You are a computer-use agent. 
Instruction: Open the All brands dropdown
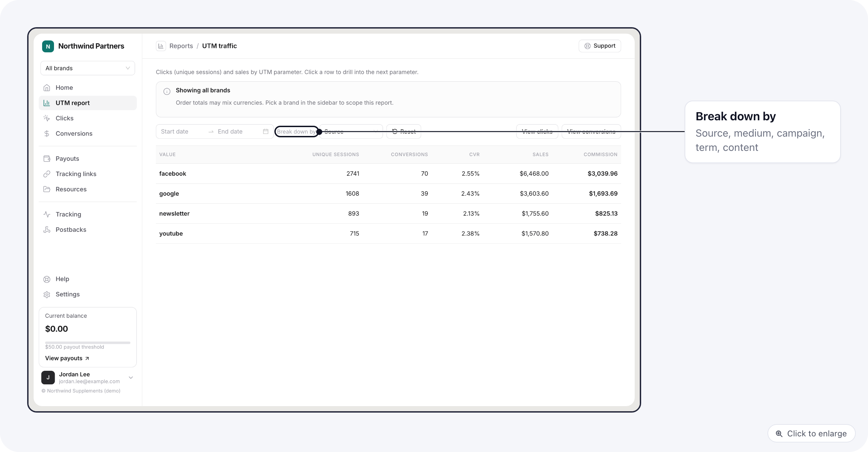[x=88, y=68]
